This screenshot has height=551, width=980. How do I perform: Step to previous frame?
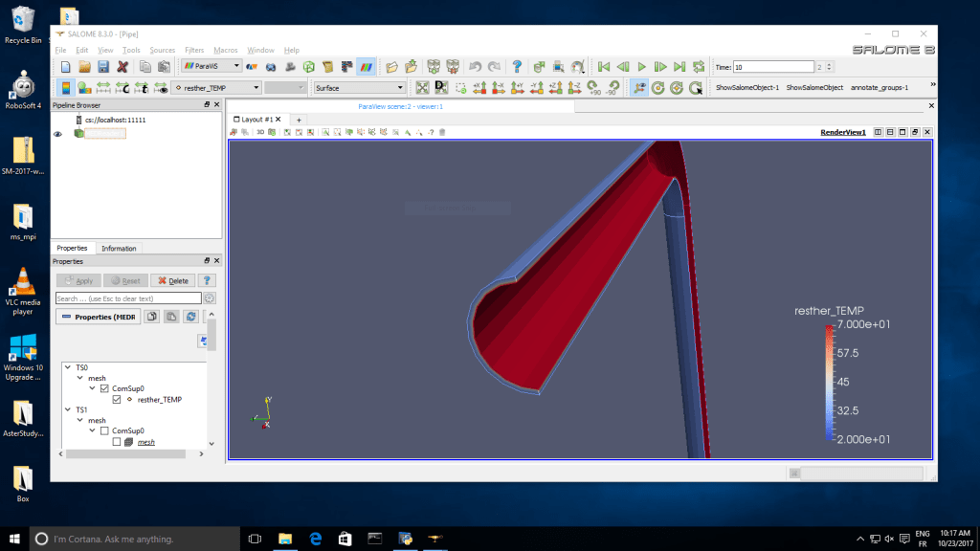click(x=622, y=67)
